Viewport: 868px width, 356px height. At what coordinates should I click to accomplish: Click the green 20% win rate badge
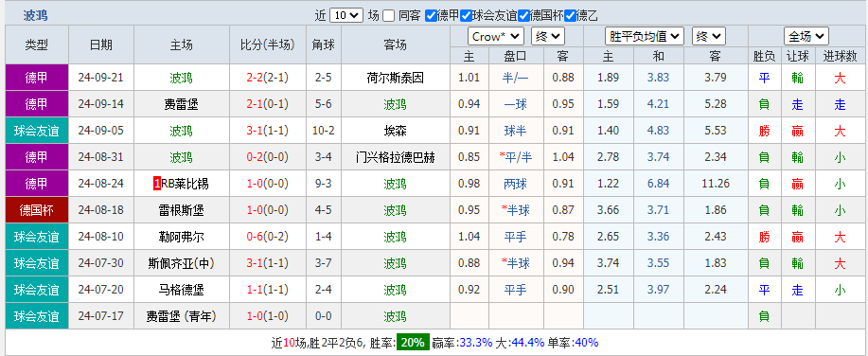(x=413, y=342)
